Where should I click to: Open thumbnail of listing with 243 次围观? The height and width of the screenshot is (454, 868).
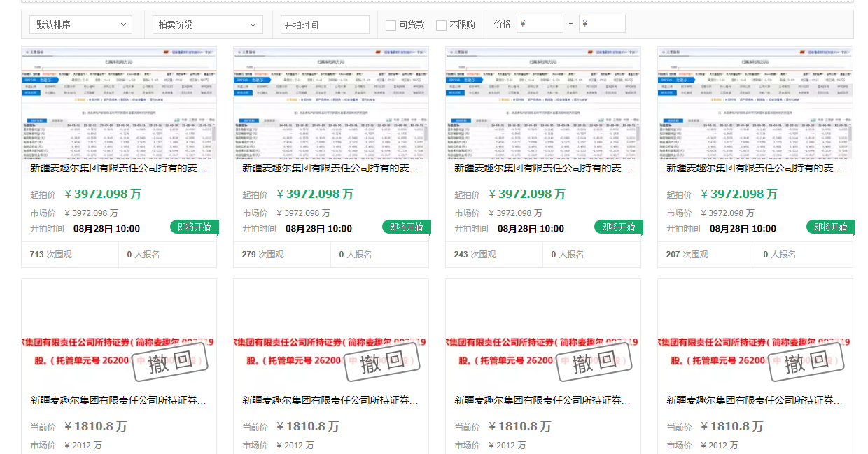(543, 104)
